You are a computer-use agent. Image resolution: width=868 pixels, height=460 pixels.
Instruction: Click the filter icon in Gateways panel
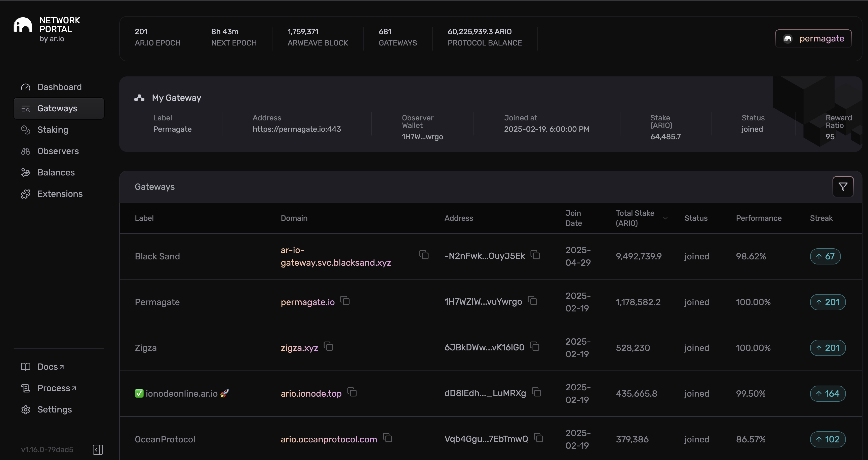[843, 187]
